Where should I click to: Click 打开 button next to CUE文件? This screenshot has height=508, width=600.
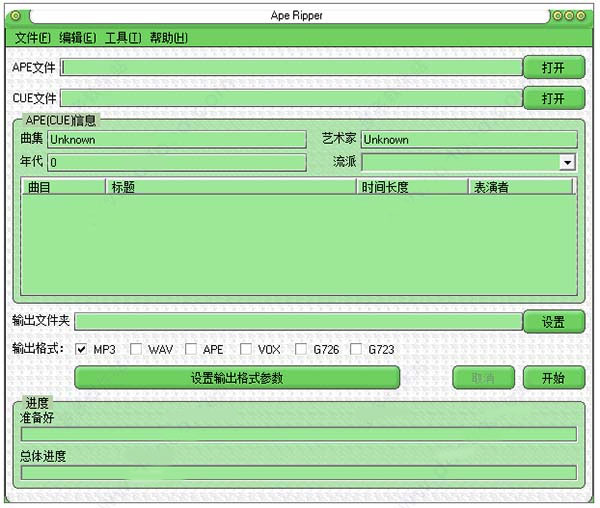tap(554, 99)
